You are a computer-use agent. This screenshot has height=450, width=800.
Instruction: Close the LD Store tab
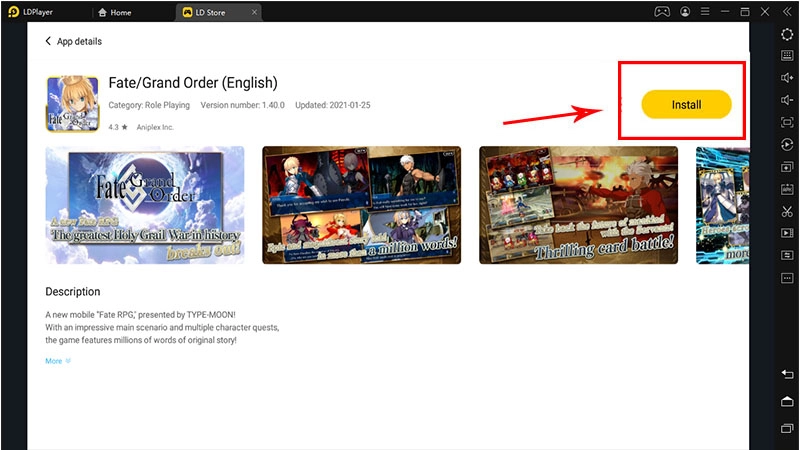click(254, 12)
